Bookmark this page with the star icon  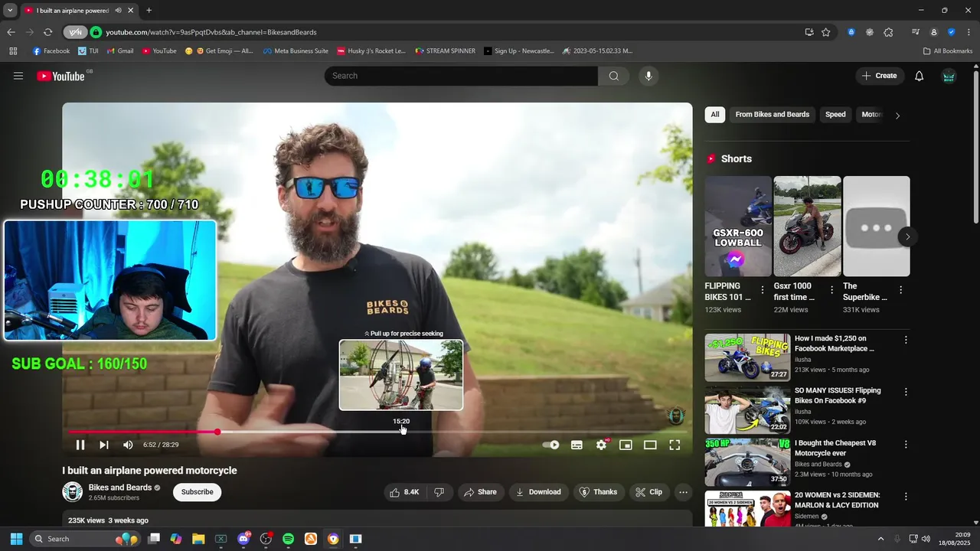[825, 32]
